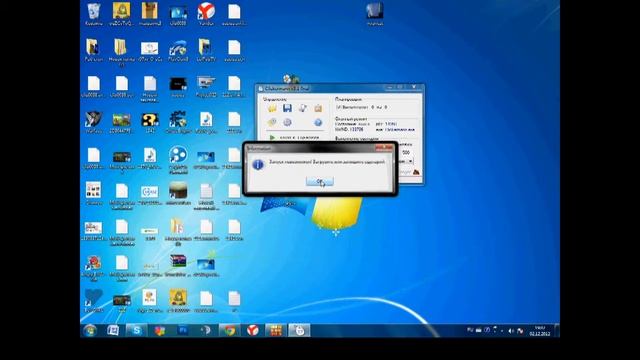Open the Yandex browser from the taskbar
This screenshot has height=360, width=640.
pos(253,331)
